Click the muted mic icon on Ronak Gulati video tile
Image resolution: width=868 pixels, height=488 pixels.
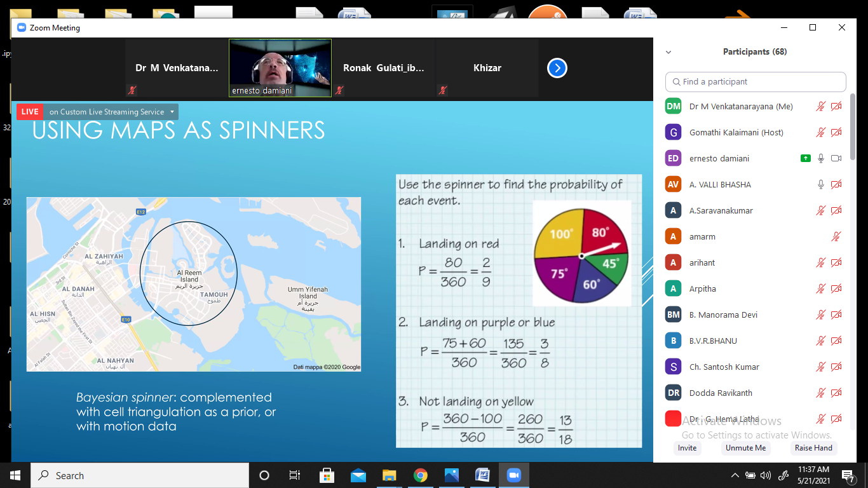pyautogui.click(x=339, y=90)
